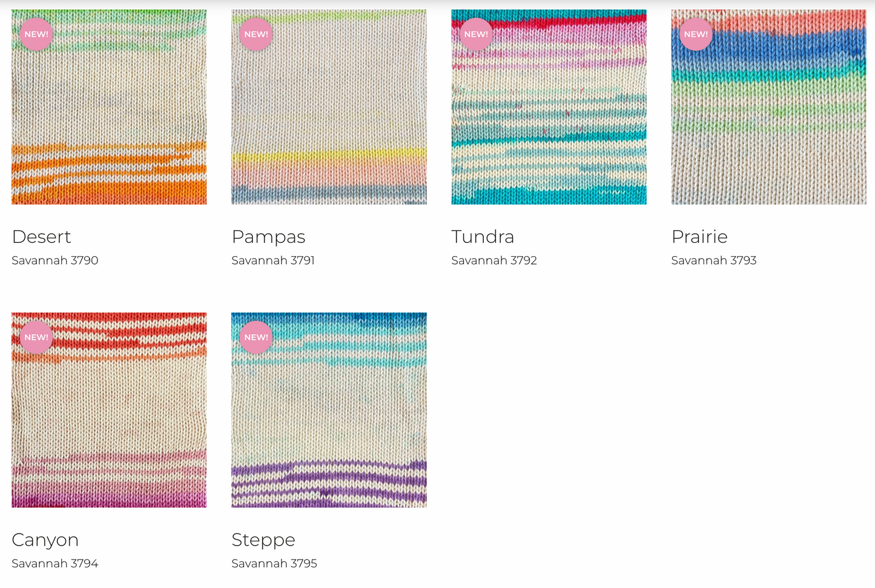Click the NEW! badge on Desert swatch
Screen dimensions: 875x588
(x=36, y=34)
